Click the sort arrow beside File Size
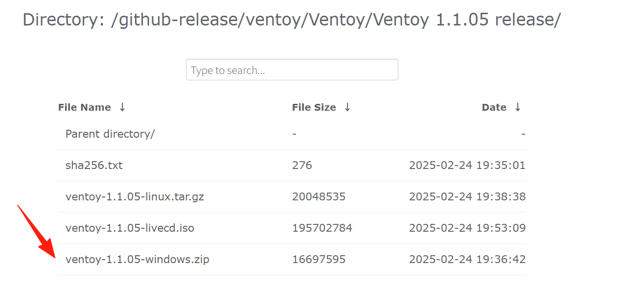The image size is (644, 291). pyautogui.click(x=347, y=107)
